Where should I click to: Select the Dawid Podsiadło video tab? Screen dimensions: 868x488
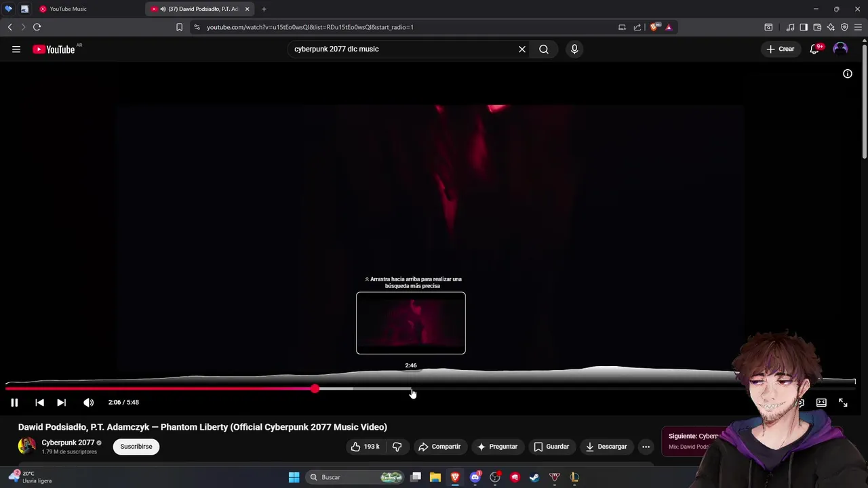(x=197, y=9)
